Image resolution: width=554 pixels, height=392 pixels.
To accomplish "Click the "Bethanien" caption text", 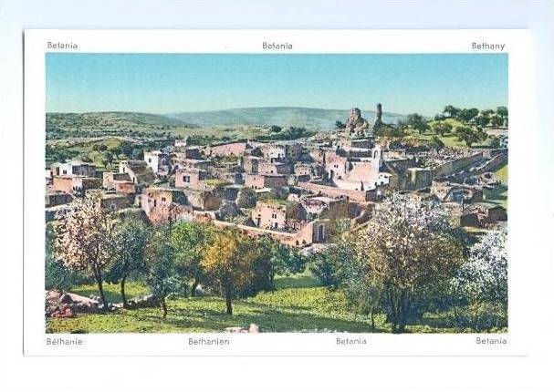I will tap(209, 342).
